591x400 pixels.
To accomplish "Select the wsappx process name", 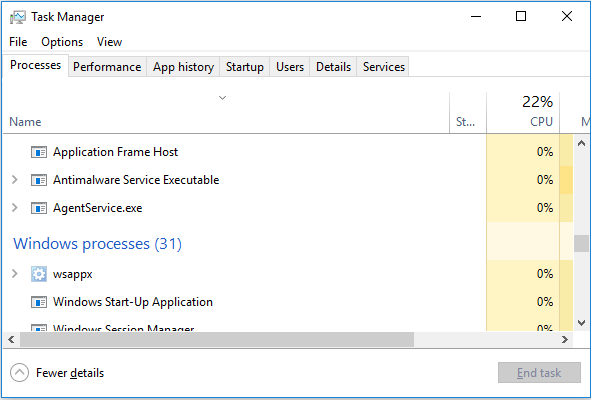I will click(72, 274).
